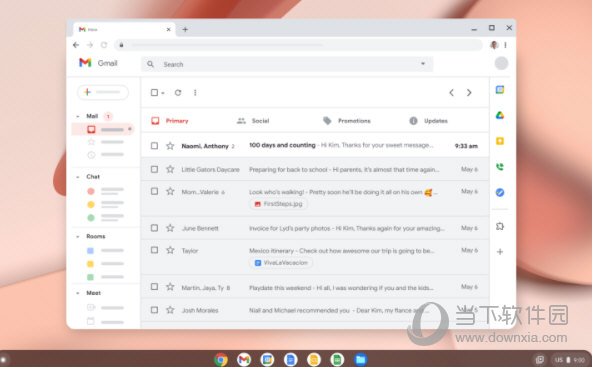Viewport: 592px width, 367px height.
Task: Collapse the Mail section
Action: tap(78, 116)
